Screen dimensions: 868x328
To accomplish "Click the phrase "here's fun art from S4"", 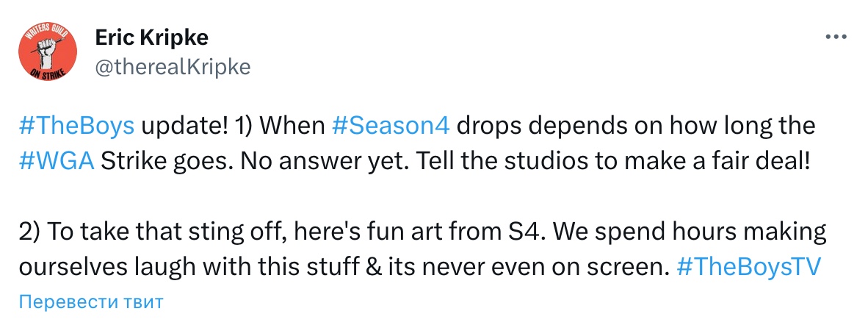I will click(x=411, y=234).
